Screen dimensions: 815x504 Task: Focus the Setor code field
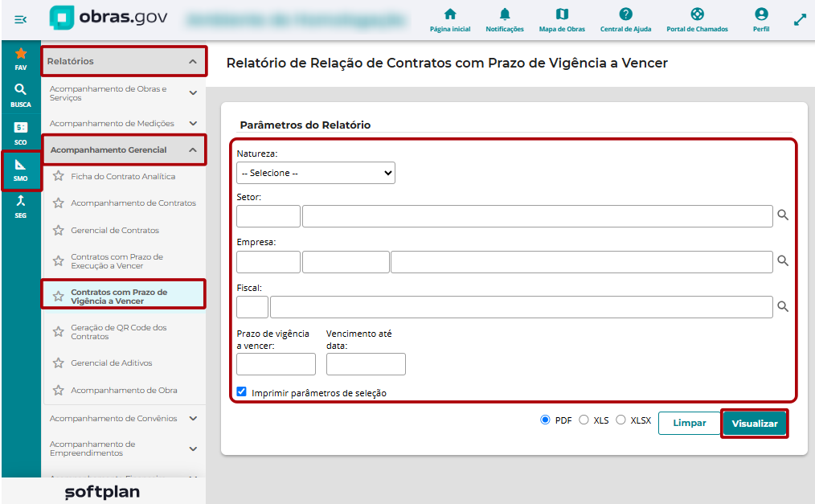pos(268,216)
